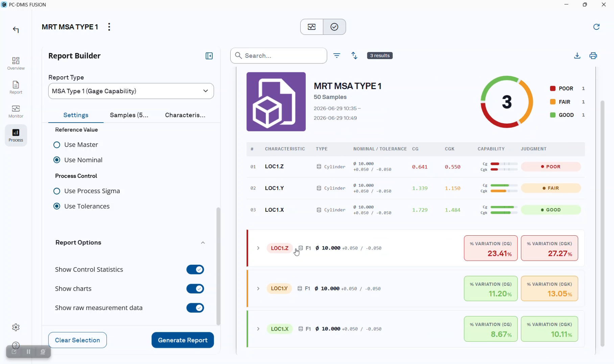
Task: Expand the LOC1.X detail card
Action: coord(258,329)
